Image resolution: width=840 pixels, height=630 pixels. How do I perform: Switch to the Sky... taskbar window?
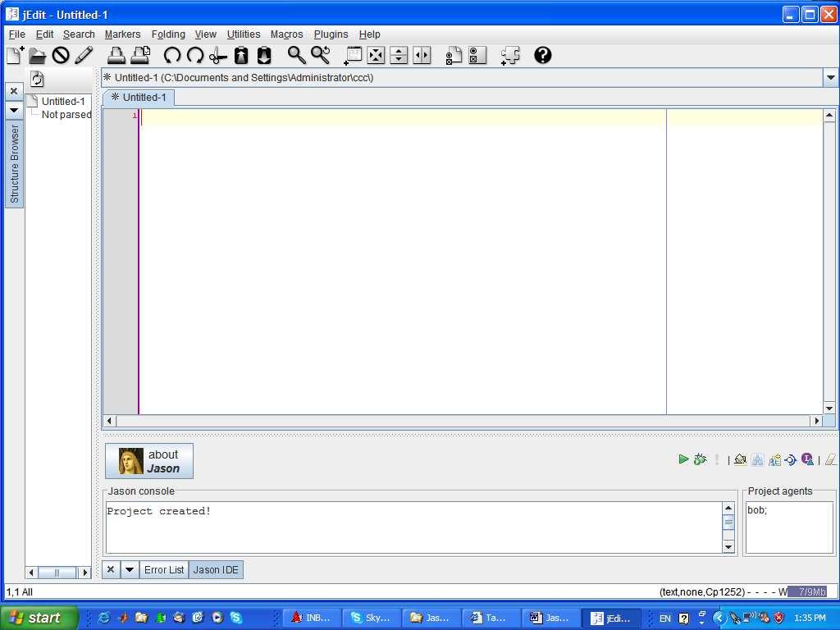tap(372, 618)
